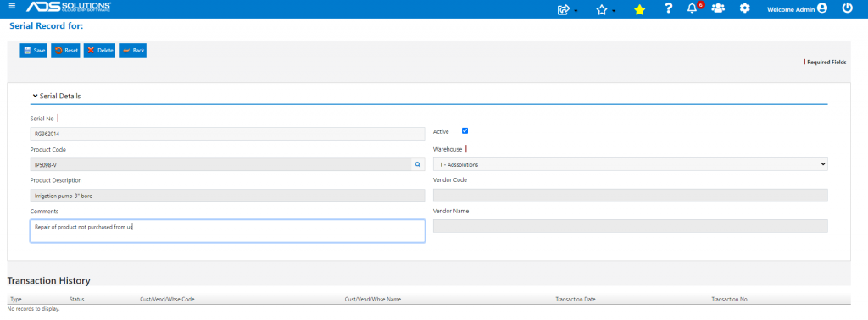Click 'No records to display.' text
The image size is (868, 320).
[33, 309]
